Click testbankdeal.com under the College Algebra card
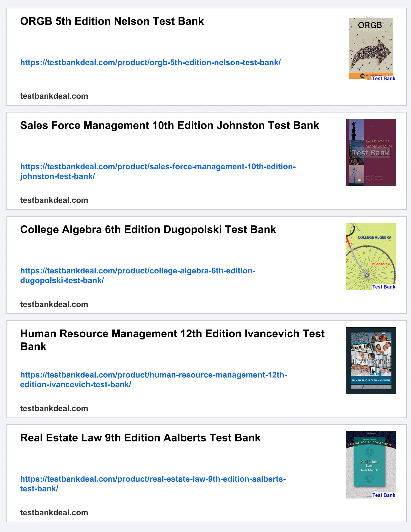This screenshot has height=532, width=411. [x=54, y=305]
